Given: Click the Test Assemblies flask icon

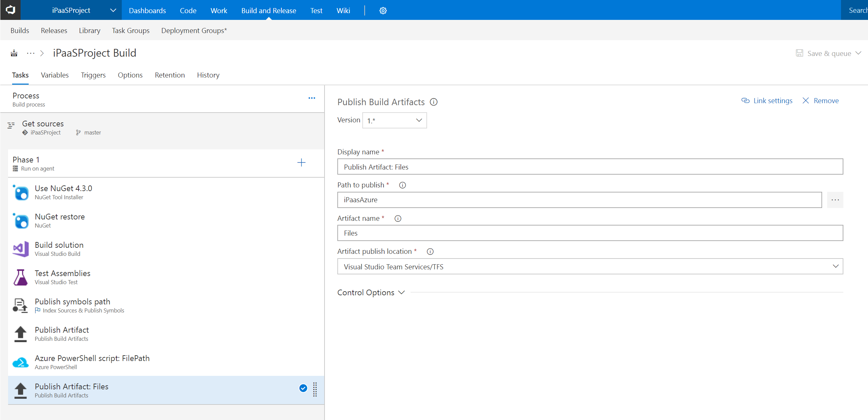Looking at the screenshot, I should 21,277.
